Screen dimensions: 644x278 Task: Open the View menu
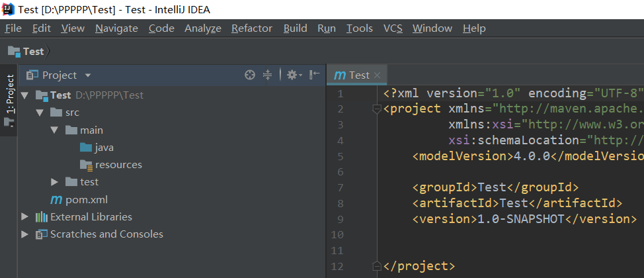coord(73,28)
